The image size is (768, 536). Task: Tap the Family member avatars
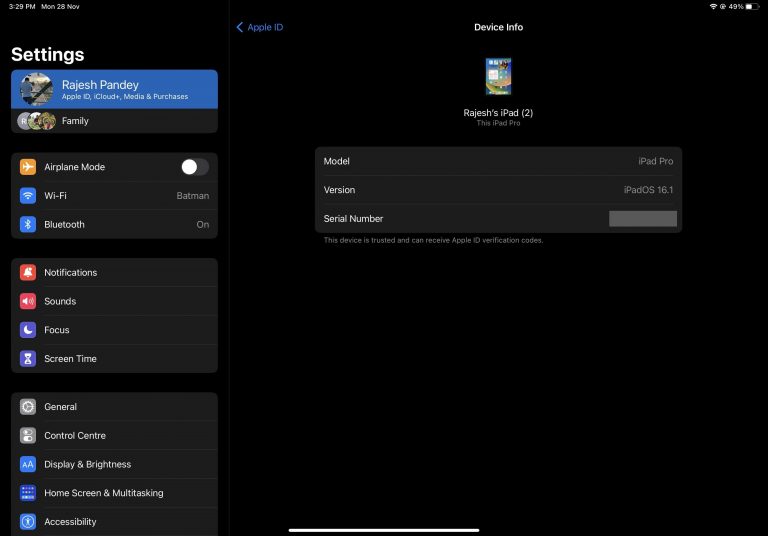pos(37,121)
